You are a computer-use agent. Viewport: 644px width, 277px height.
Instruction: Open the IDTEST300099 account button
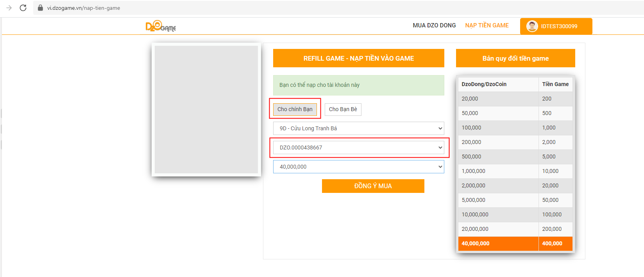(x=559, y=26)
